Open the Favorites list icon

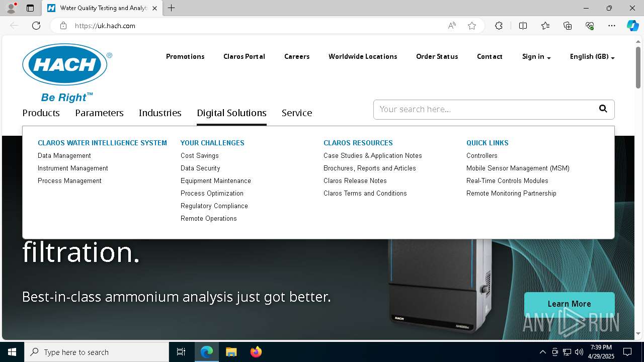(545, 26)
